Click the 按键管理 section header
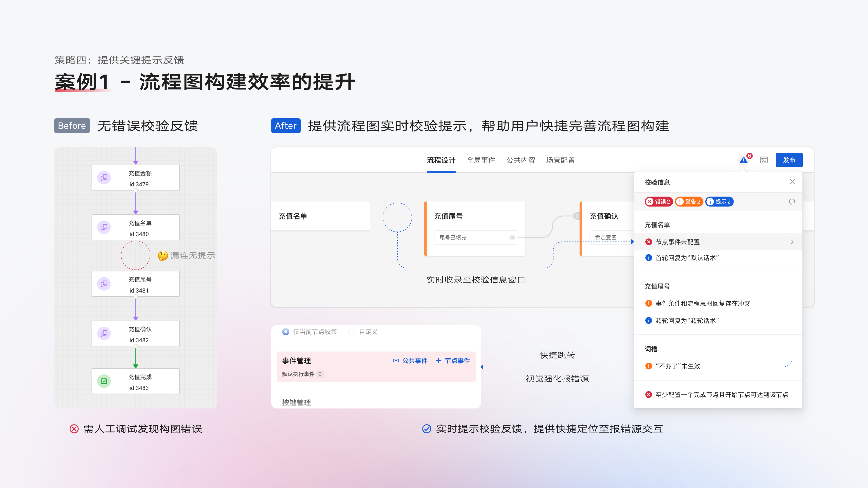The width and height of the screenshot is (868, 488). coord(296,402)
